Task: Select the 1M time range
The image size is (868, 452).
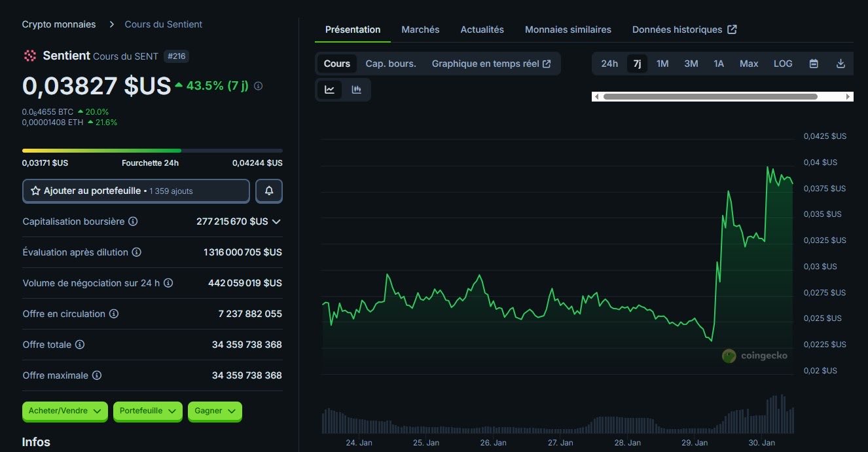Action: 662,64
